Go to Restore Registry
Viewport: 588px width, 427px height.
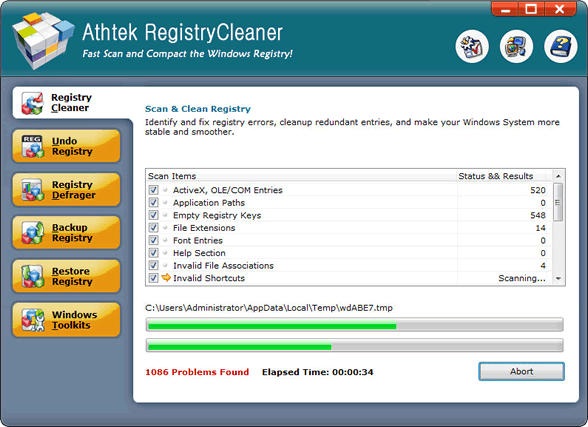pos(66,276)
